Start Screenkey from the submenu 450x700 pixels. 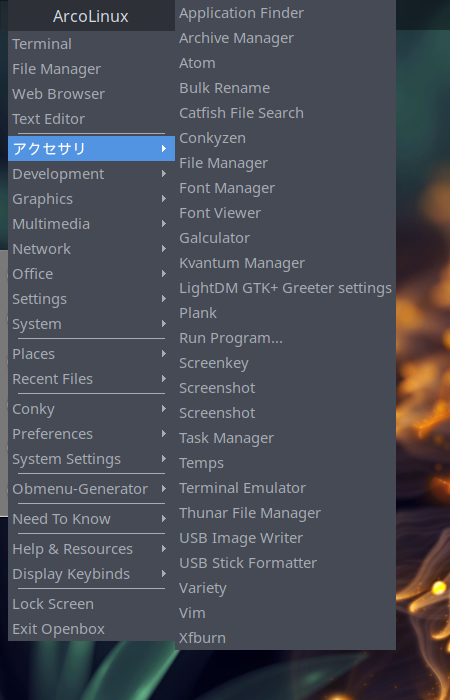[x=285, y=363]
